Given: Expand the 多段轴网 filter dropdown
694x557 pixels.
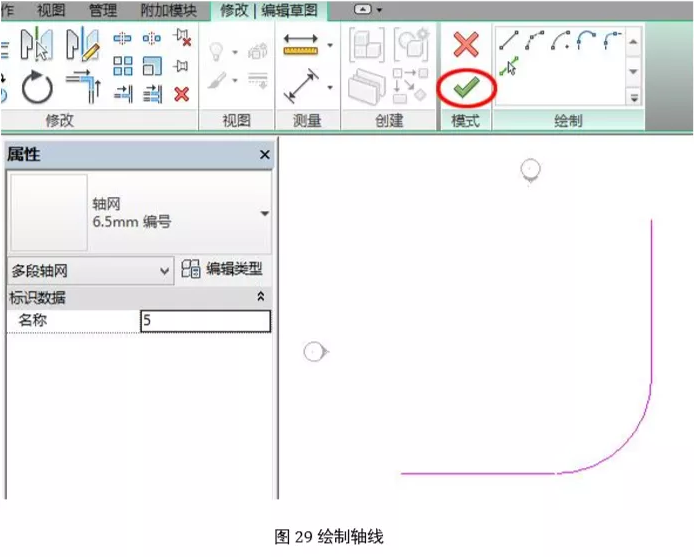Looking at the screenshot, I should 166,270.
